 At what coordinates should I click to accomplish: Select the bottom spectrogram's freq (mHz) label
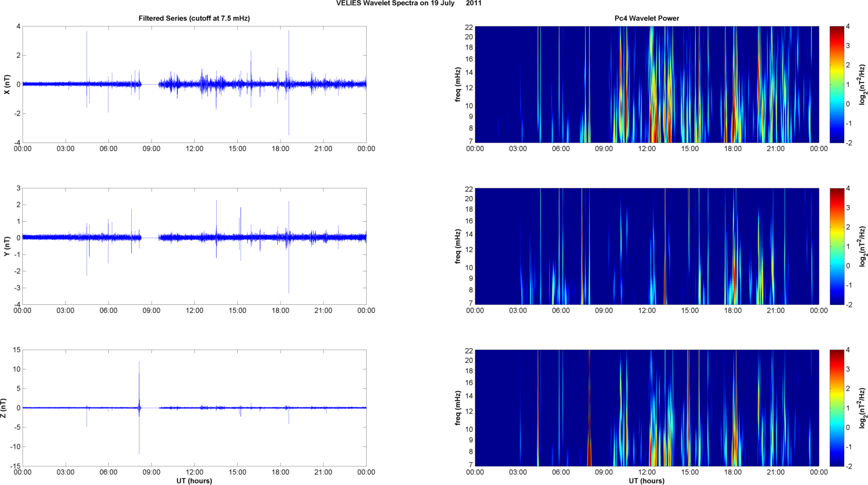[x=458, y=408]
